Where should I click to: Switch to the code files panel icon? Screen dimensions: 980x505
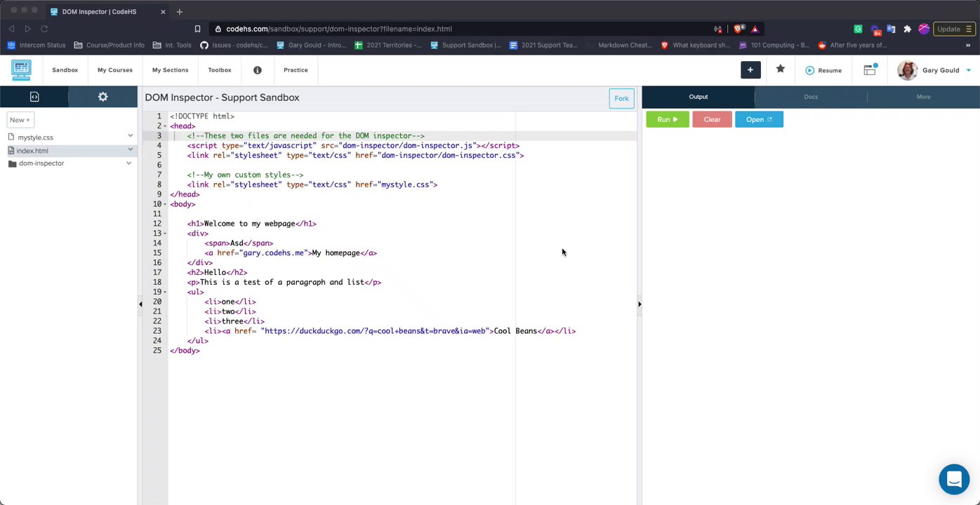34,97
